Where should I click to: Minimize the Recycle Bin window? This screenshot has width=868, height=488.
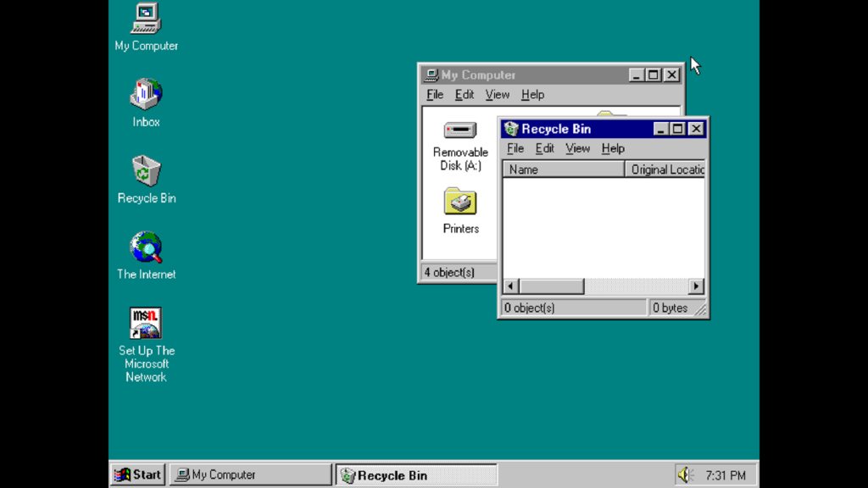click(x=659, y=129)
